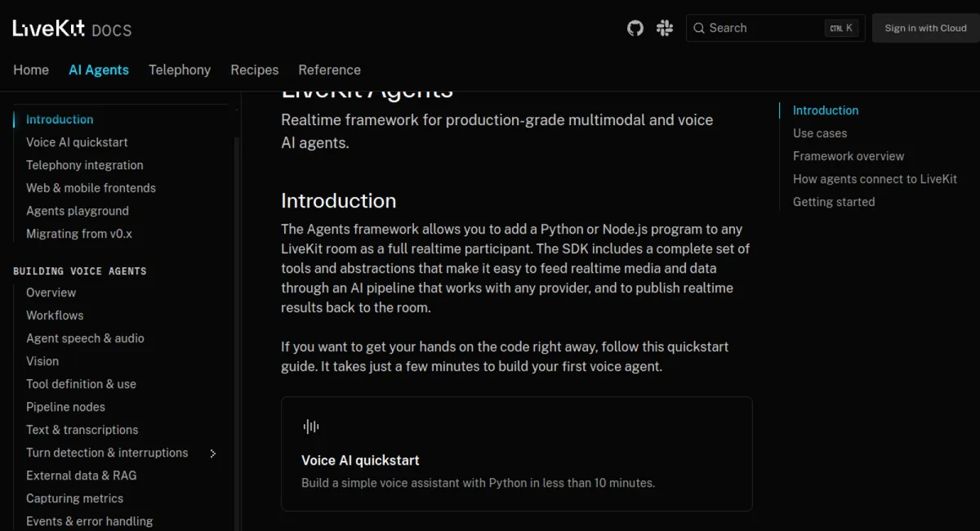Open Tool definition & use page
Screen dimensions: 980x531
(81, 384)
